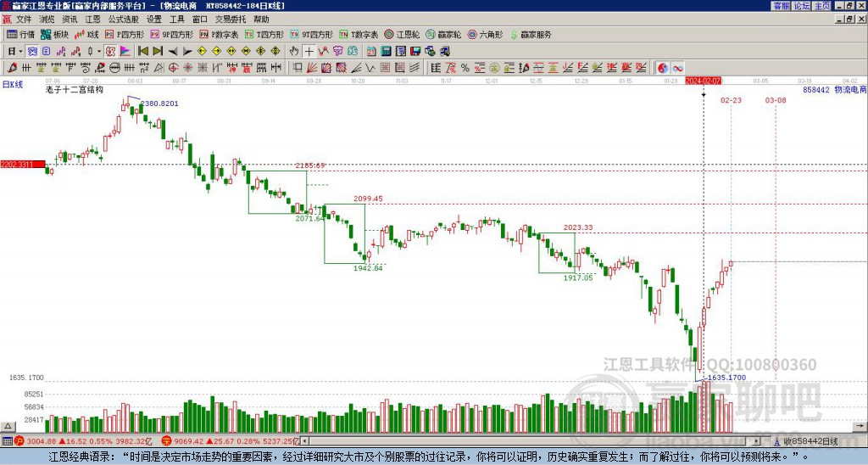Toggle the blue infinity icon
868x465 pixels.
click(x=677, y=68)
